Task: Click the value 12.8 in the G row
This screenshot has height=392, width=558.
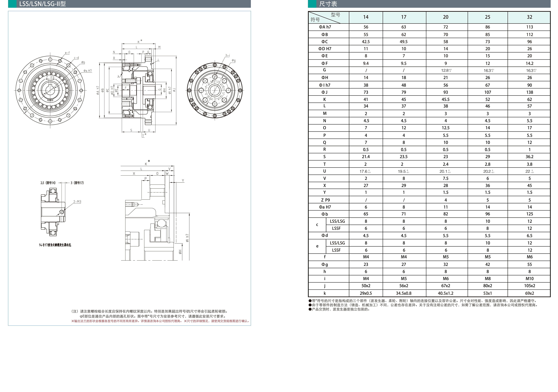Action: [446, 70]
